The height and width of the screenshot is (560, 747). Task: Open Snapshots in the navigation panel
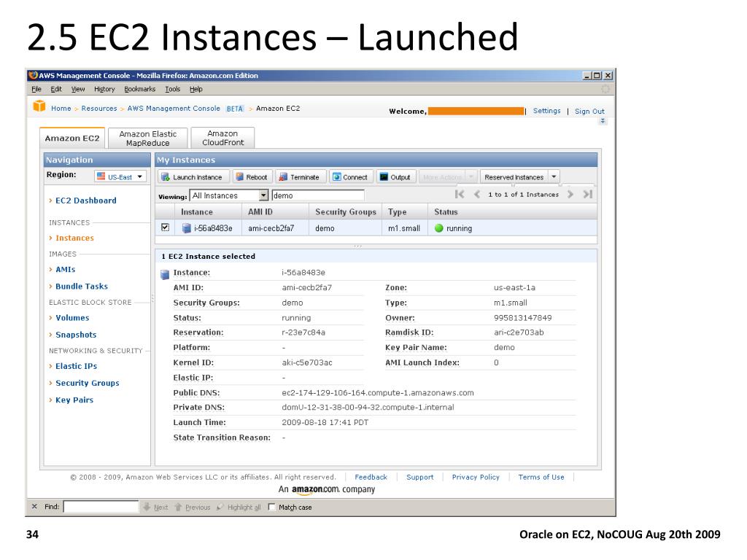(x=76, y=335)
